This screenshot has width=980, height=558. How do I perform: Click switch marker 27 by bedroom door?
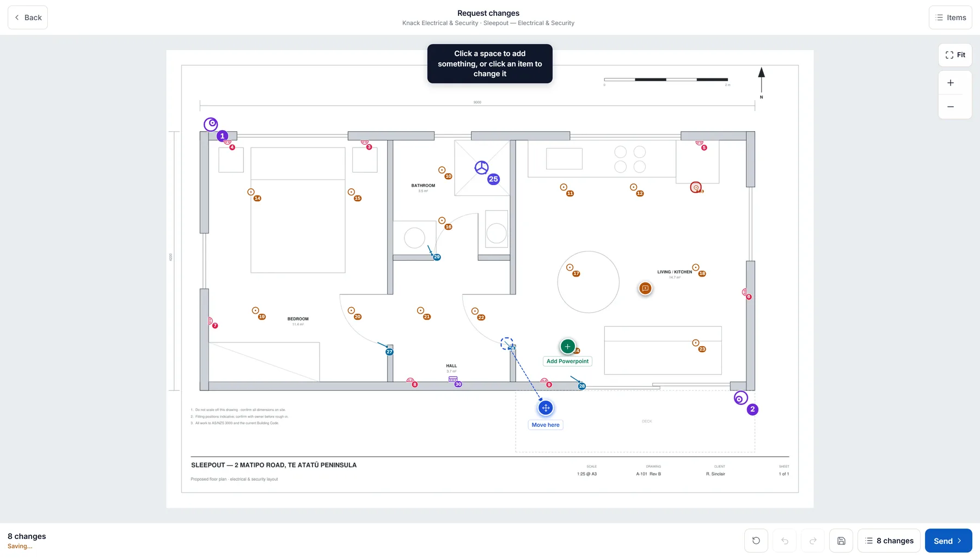click(x=389, y=352)
